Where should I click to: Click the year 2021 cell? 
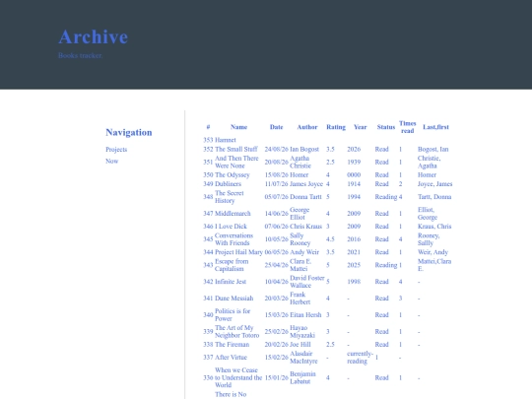tap(354, 252)
